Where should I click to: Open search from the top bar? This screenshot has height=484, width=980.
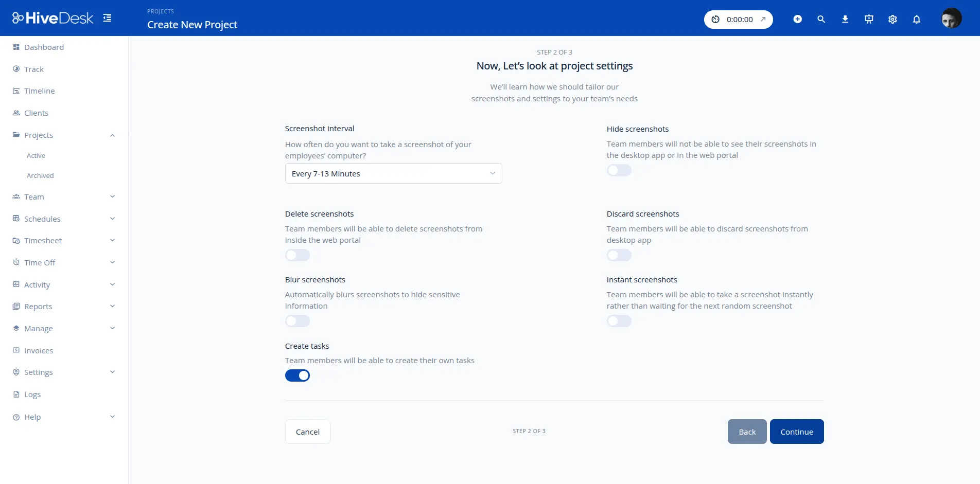821,19
